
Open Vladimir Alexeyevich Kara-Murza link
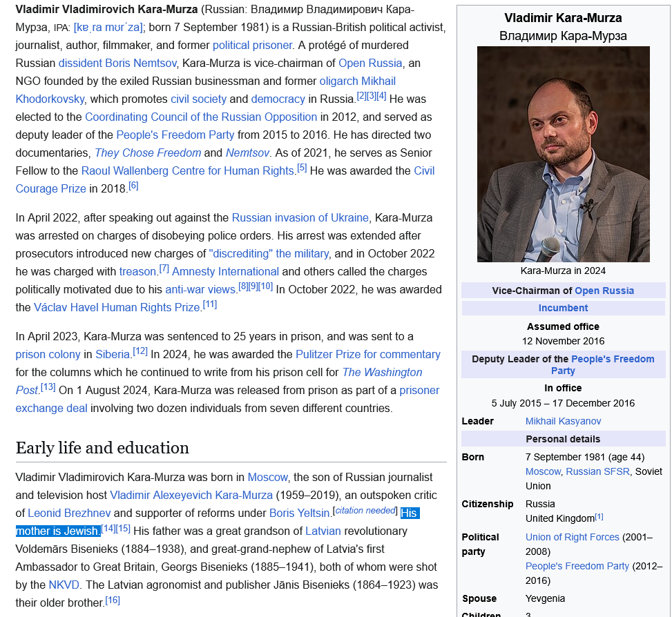pyautogui.click(x=191, y=496)
